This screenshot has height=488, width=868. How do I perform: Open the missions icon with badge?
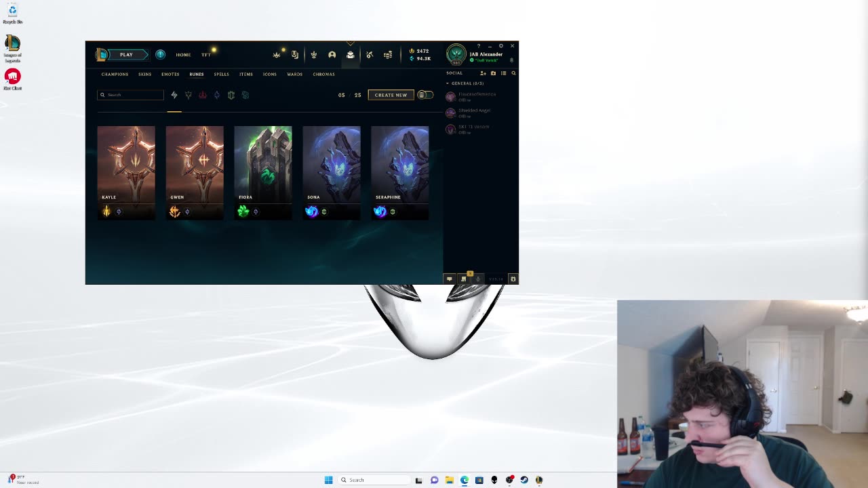pos(464,279)
